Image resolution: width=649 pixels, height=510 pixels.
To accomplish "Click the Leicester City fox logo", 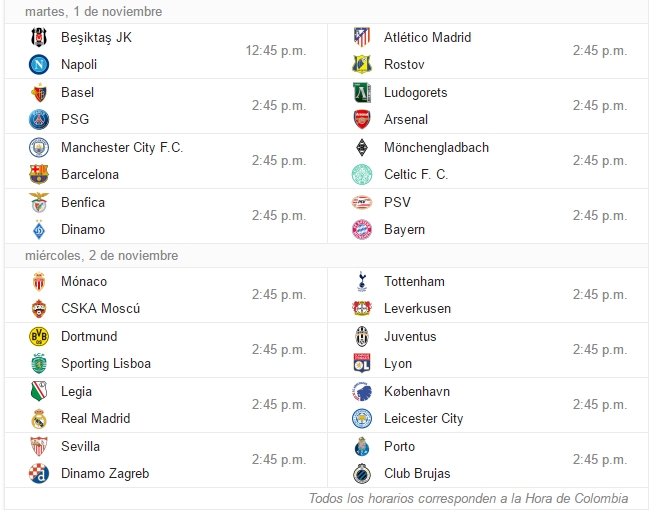I will coord(362,419).
